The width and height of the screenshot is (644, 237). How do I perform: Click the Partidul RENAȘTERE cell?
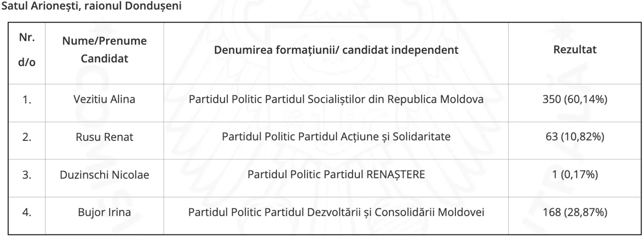[x=336, y=175]
